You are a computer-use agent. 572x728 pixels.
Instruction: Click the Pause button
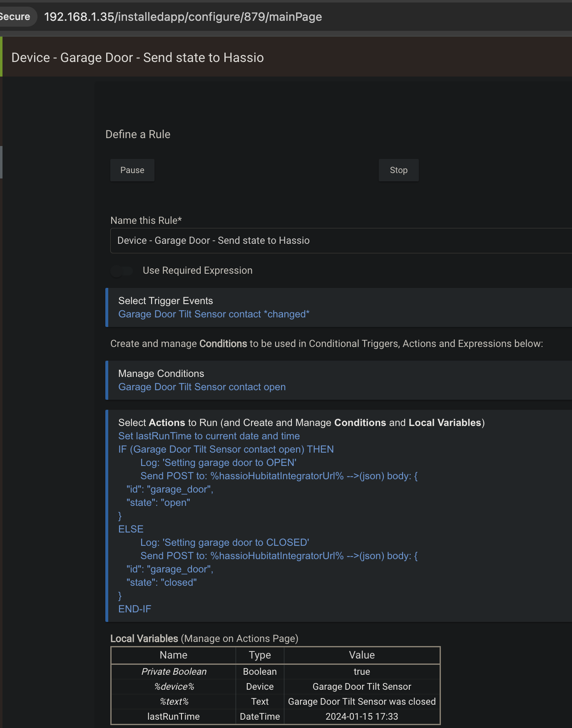(132, 170)
